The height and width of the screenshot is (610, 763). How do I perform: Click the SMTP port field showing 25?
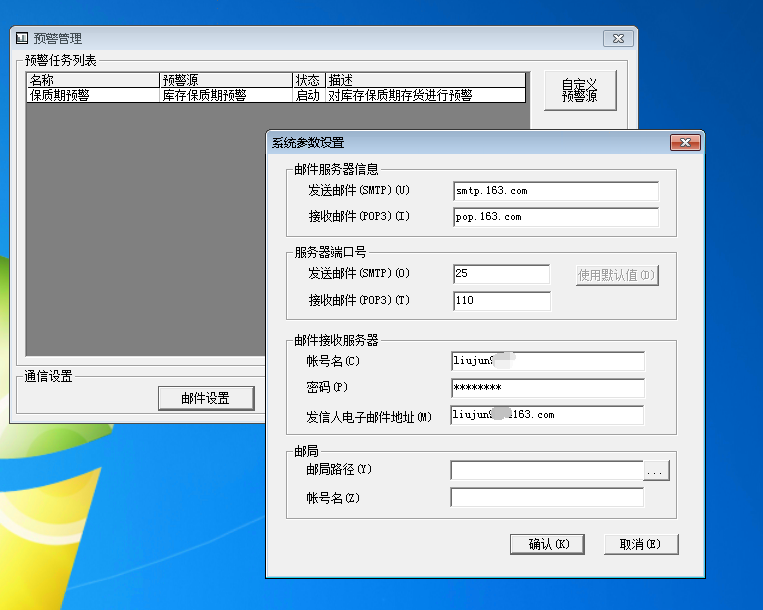[x=501, y=274]
